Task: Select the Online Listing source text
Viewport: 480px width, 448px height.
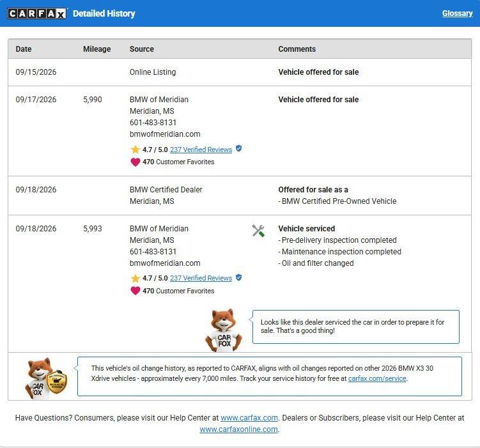Action: 153,72
